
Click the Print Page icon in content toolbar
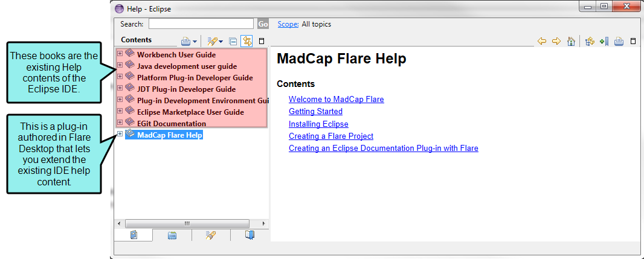(x=619, y=41)
